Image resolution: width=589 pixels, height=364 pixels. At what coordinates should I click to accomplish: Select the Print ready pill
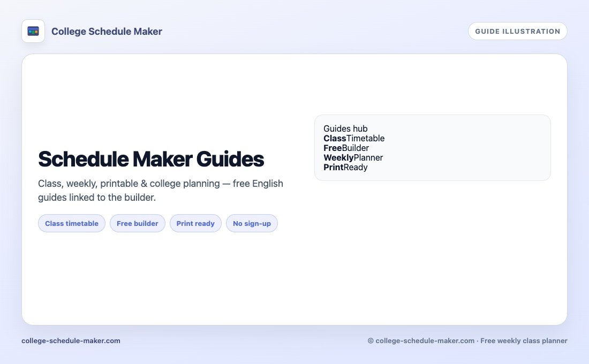(x=195, y=224)
